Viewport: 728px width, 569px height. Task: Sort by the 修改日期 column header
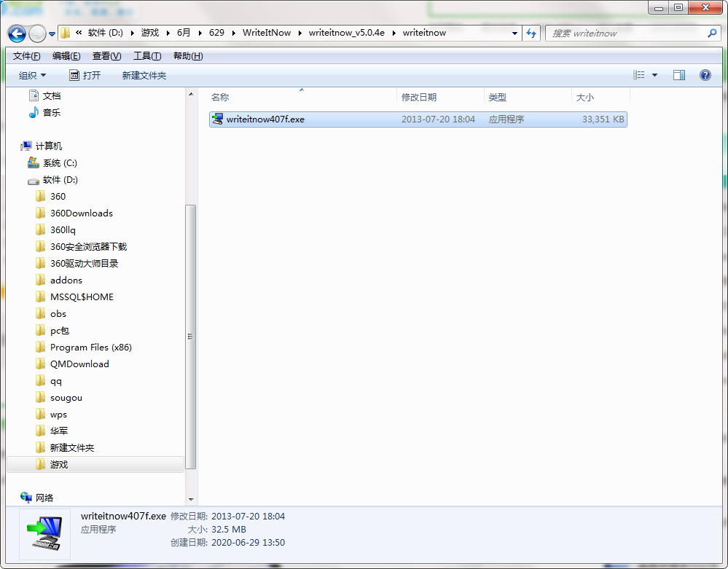[x=440, y=97]
